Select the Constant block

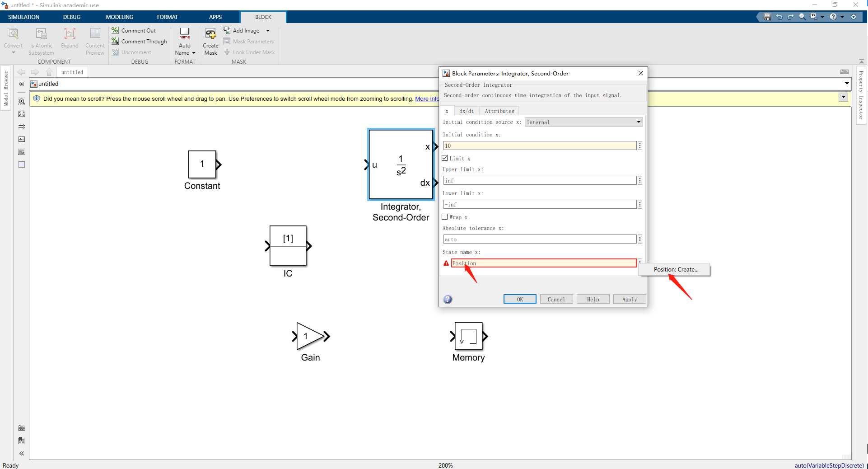pos(202,164)
